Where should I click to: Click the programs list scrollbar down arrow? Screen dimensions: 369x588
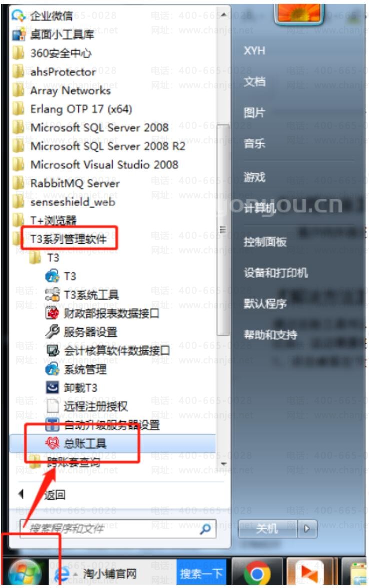coord(224,464)
